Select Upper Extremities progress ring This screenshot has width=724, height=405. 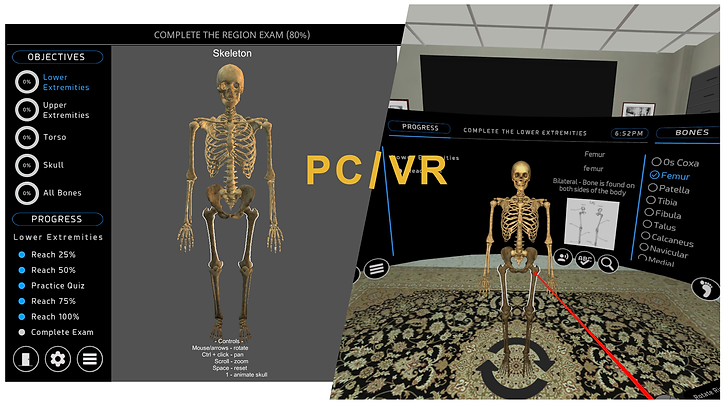point(27,109)
